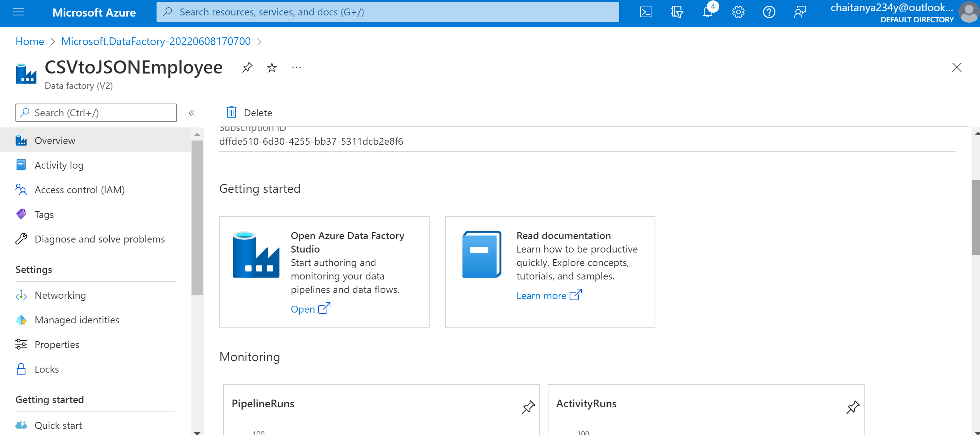The height and width of the screenshot is (435, 980).
Task: Click the ActivityRuns chart title
Action: (586, 403)
